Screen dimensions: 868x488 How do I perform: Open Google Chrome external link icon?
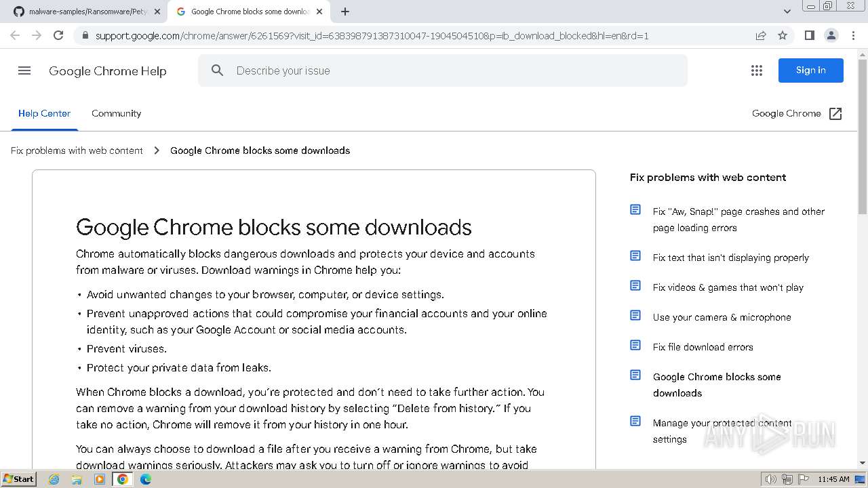pyautogui.click(x=835, y=114)
